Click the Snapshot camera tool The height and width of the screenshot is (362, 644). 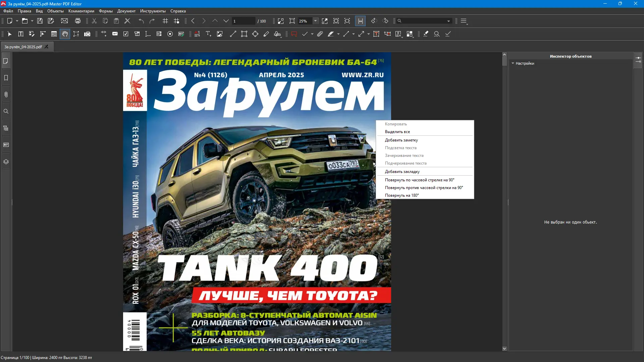(87, 34)
